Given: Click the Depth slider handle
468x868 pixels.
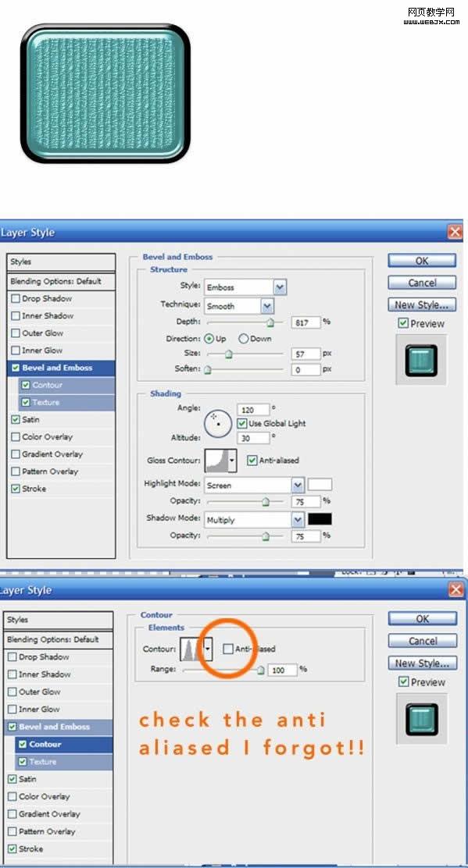Looking at the screenshot, I should click(271, 322).
